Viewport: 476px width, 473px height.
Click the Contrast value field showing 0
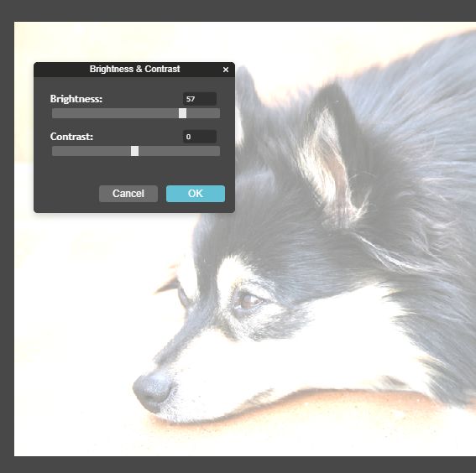(x=200, y=137)
